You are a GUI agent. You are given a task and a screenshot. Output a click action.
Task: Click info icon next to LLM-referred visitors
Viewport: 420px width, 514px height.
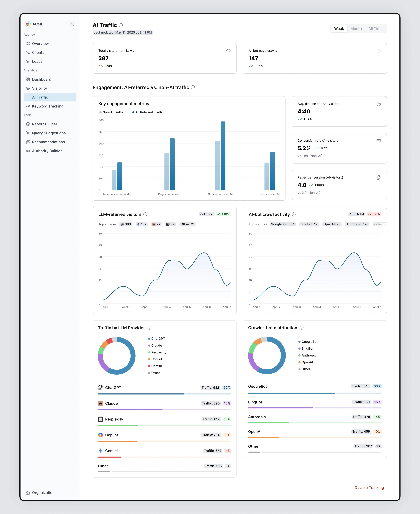coord(145,214)
